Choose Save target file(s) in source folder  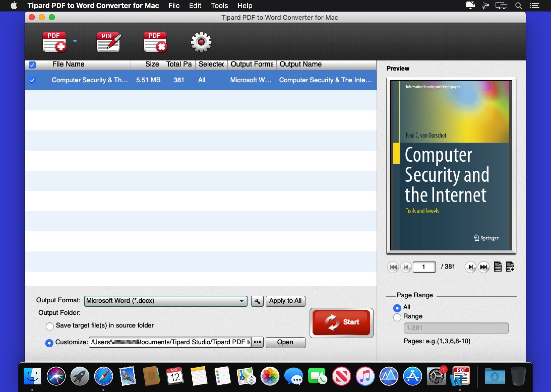50,326
